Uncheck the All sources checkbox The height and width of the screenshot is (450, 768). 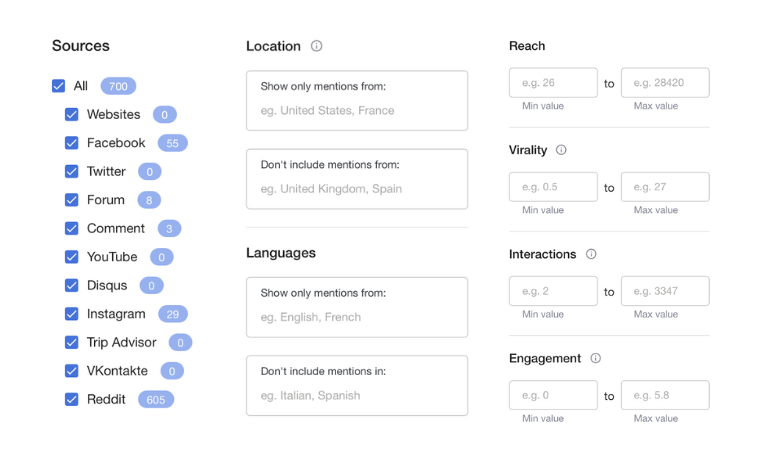pos(59,86)
